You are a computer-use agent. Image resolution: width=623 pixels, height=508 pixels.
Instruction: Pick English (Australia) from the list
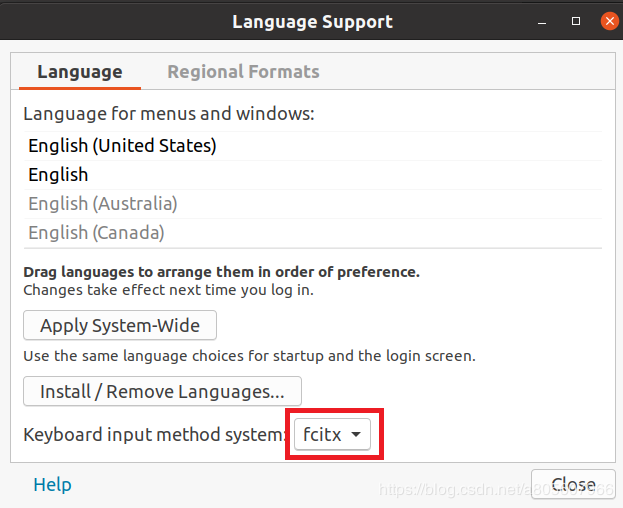[x=102, y=204]
